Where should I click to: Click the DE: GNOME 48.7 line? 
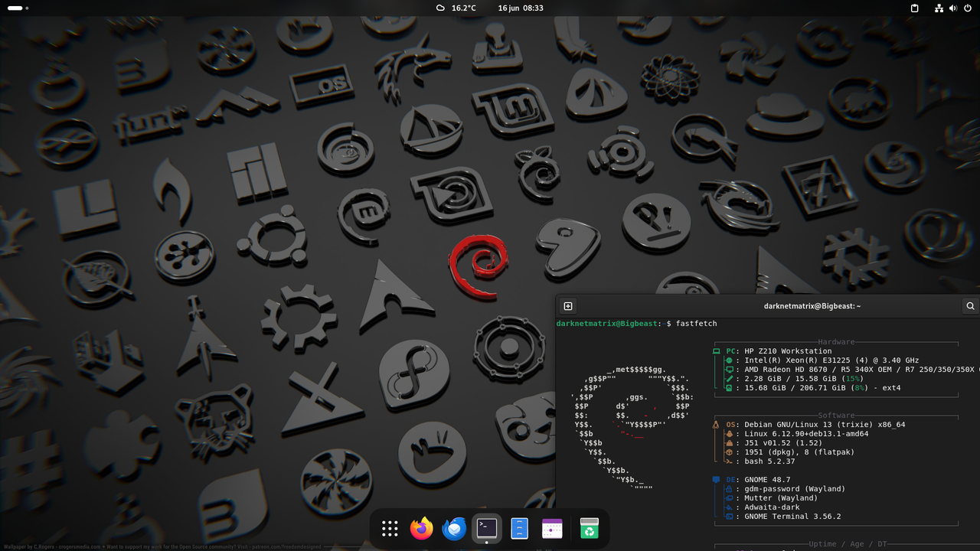pos(751,480)
